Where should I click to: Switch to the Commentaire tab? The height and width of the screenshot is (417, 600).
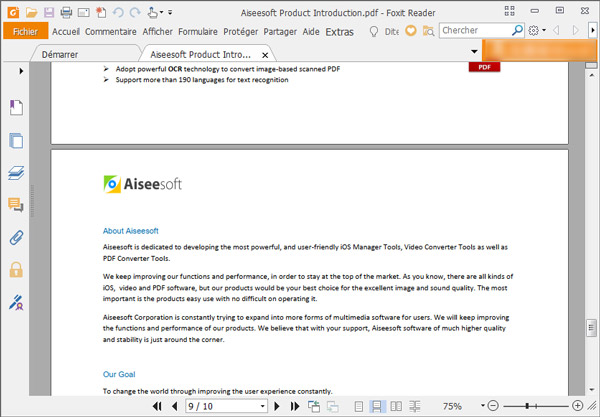tap(111, 32)
